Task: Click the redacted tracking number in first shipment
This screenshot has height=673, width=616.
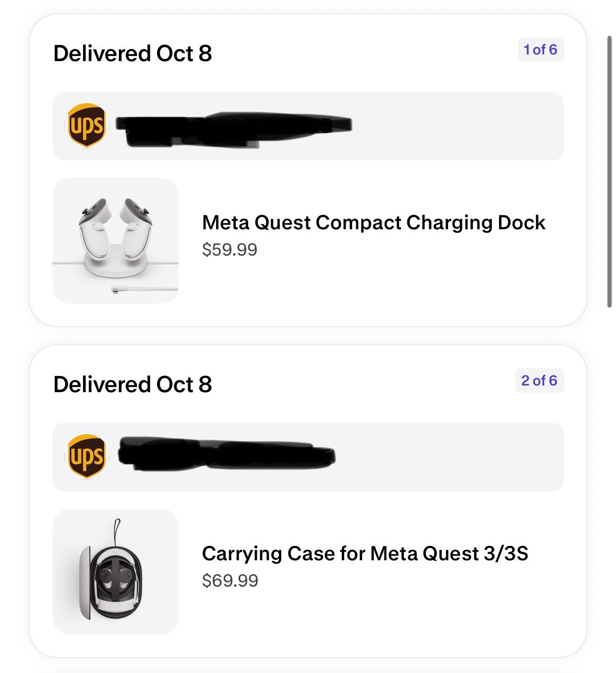Action: [x=234, y=127]
